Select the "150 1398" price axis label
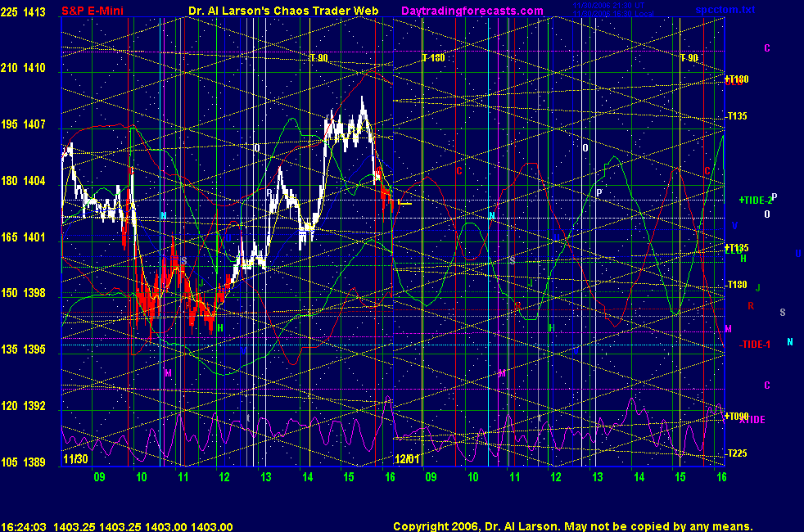 tap(23, 293)
